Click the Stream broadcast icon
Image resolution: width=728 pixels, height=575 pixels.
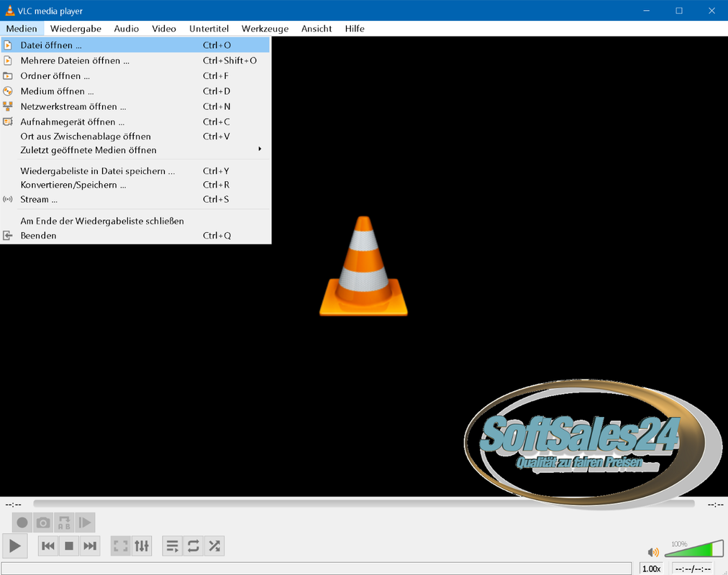click(8, 199)
